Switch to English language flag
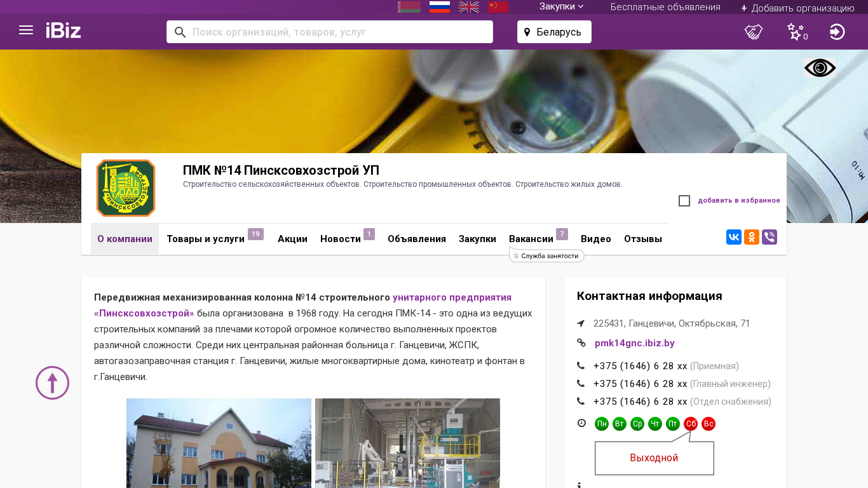This screenshot has width=868, height=488. (469, 7)
